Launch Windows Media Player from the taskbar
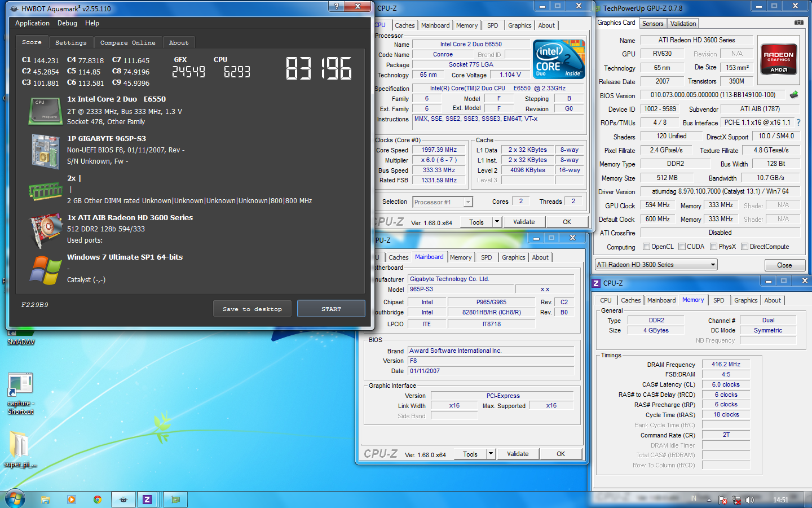Viewport: 812px width, 508px height. tap(72, 500)
